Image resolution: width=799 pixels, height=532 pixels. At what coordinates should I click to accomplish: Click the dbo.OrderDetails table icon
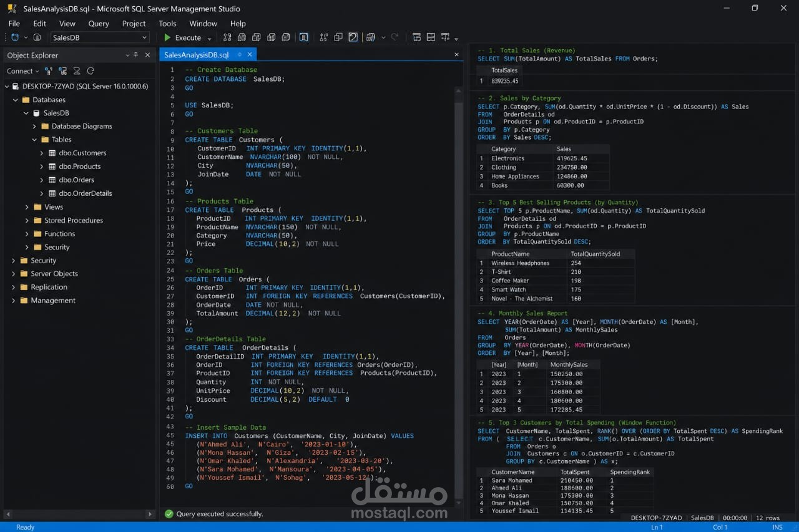click(x=52, y=193)
